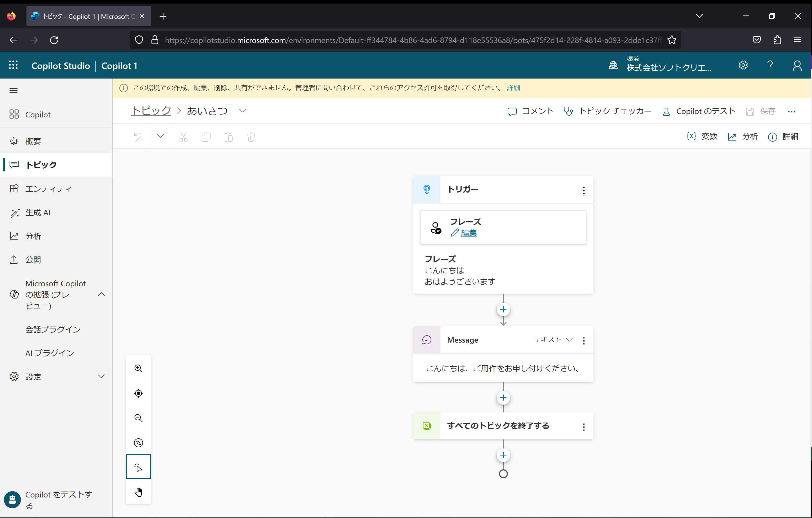Click the Save to Pocket icon

point(757,40)
